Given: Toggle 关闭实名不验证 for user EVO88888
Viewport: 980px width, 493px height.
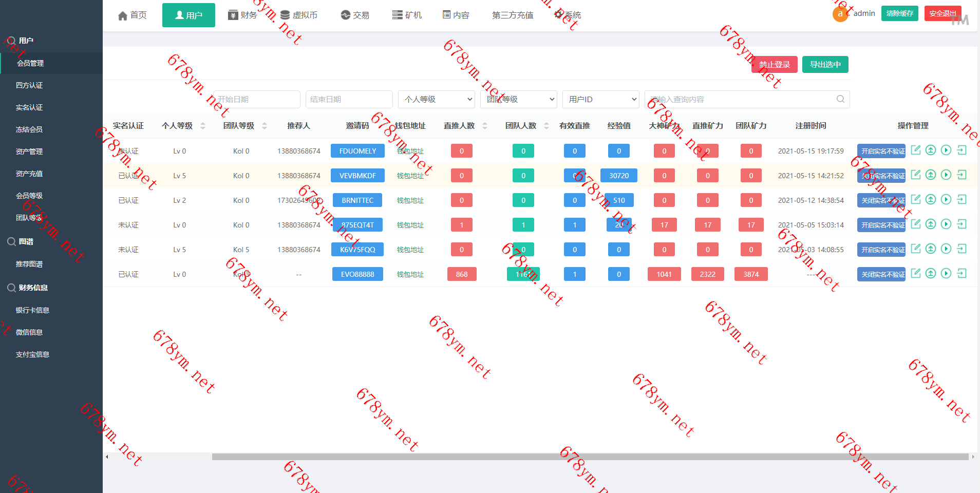Looking at the screenshot, I should pos(881,274).
